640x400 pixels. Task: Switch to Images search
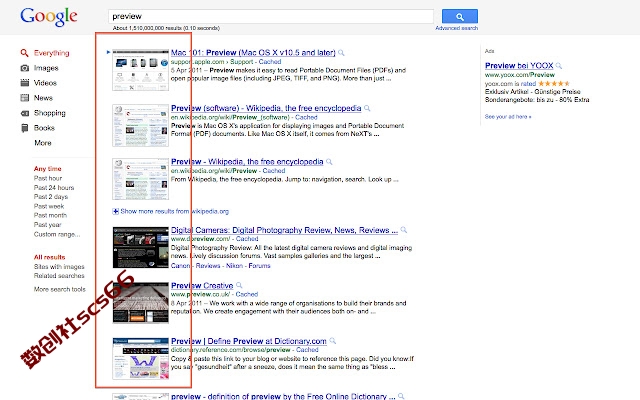[46, 68]
